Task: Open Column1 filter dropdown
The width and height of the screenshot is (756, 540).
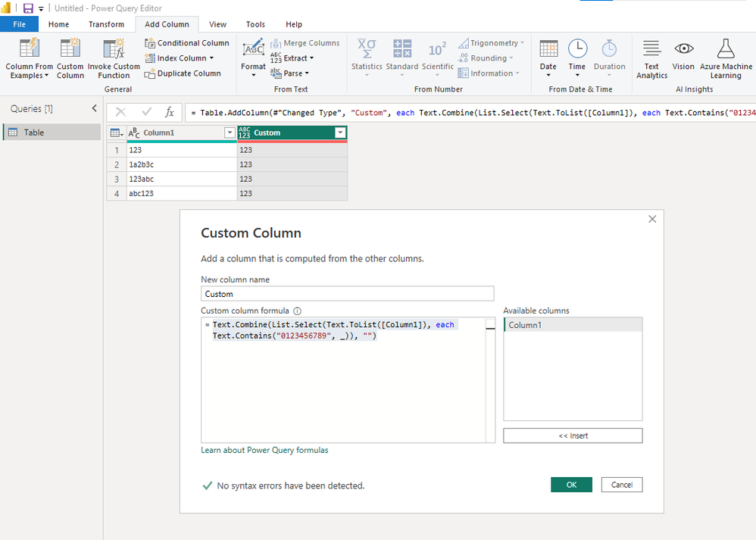Action: click(230, 133)
